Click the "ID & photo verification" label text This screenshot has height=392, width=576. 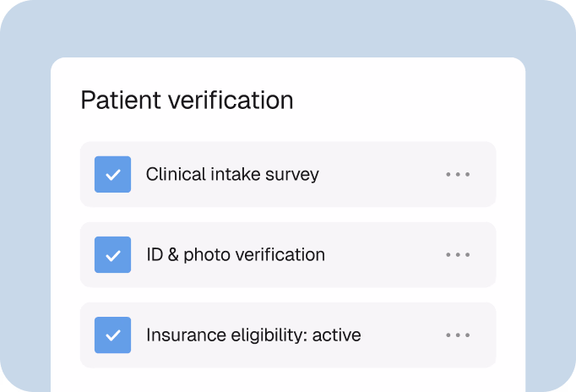click(x=235, y=254)
